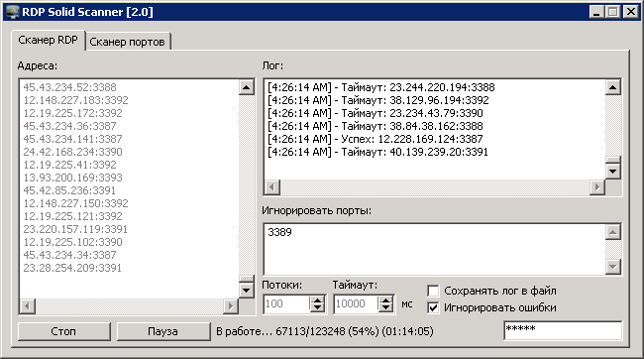Click the Лог scroll up arrow

point(612,87)
